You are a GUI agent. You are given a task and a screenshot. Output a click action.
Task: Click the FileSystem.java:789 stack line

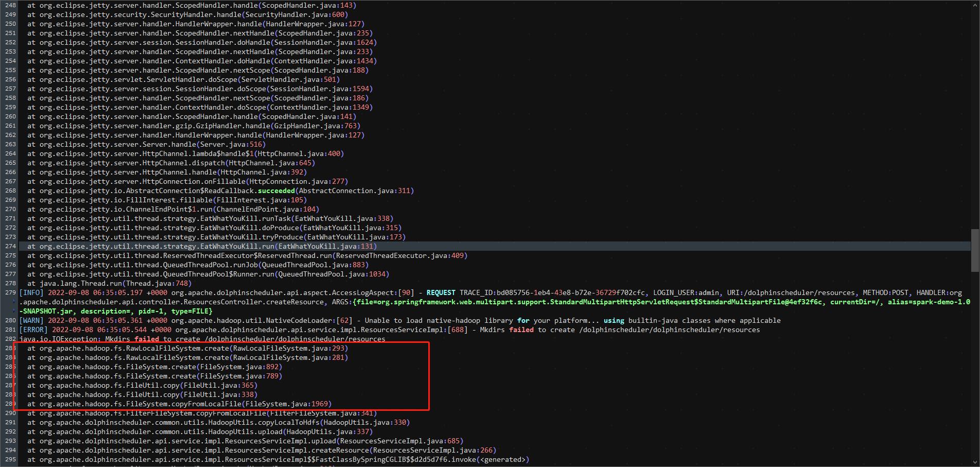tap(155, 376)
